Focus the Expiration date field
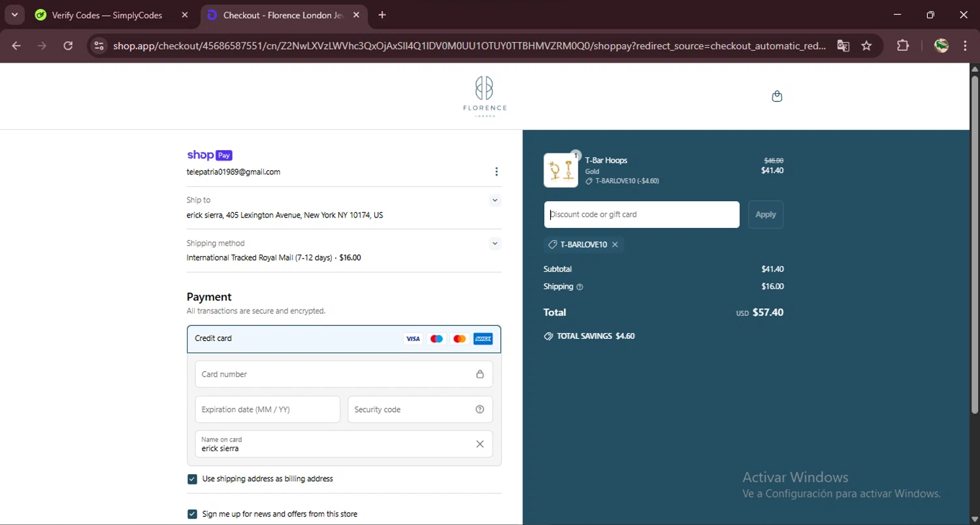This screenshot has width=980, height=525. pyautogui.click(x=267, y=409)
